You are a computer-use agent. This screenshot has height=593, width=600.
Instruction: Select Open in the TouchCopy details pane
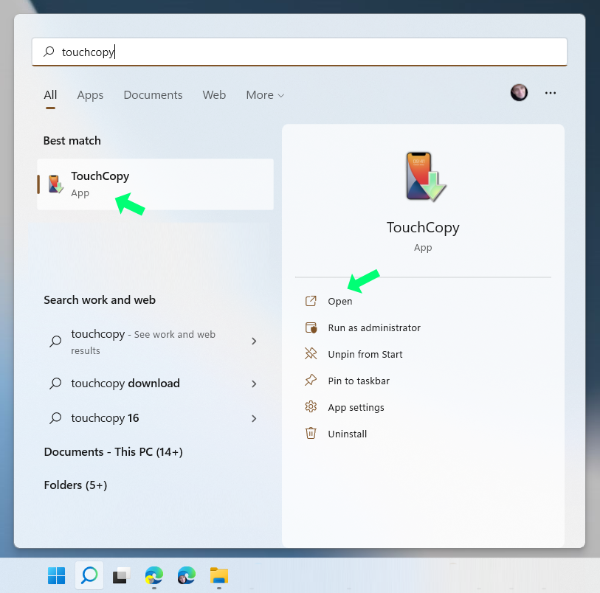pos(340,301)
